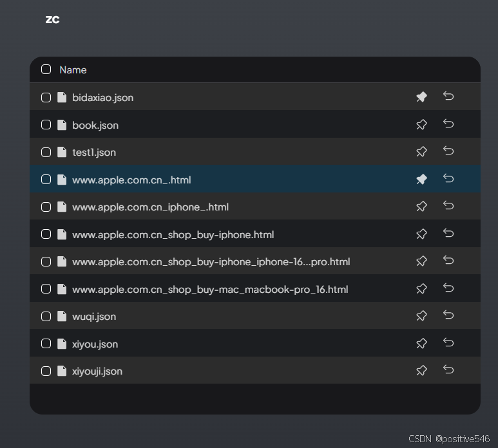Image resolution: width=498 pixels, height=448 pixels.
Task: Check the www.apple.com.cn_.html checkbox
Action: tap(46, 180)
